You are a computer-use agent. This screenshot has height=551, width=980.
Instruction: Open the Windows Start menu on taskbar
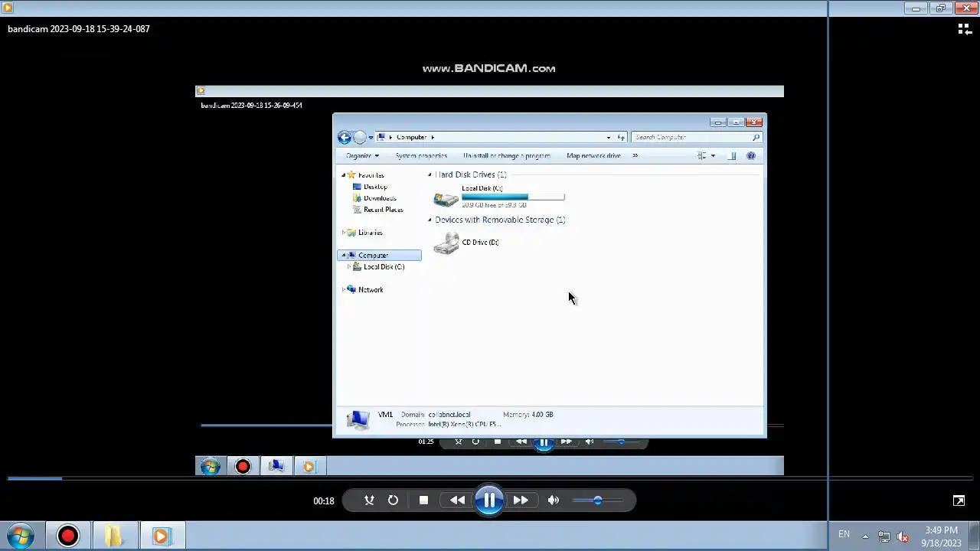click(x=21, y=536)
